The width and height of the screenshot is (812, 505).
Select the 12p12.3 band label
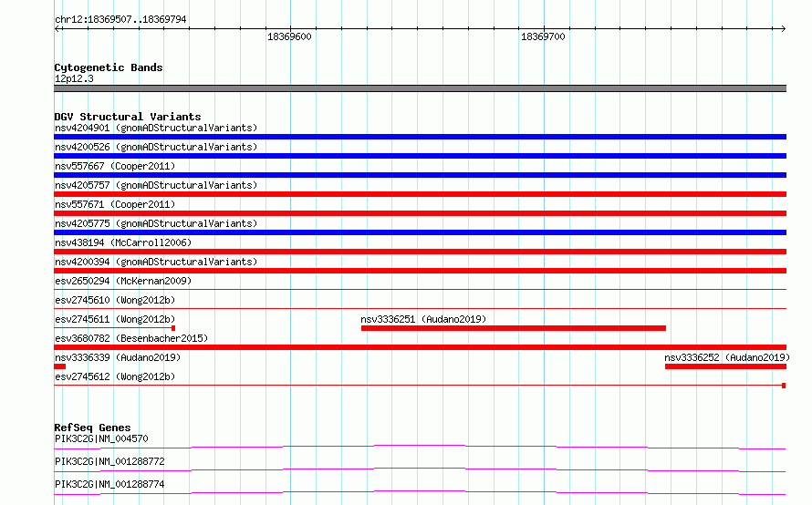pos(74,78)
